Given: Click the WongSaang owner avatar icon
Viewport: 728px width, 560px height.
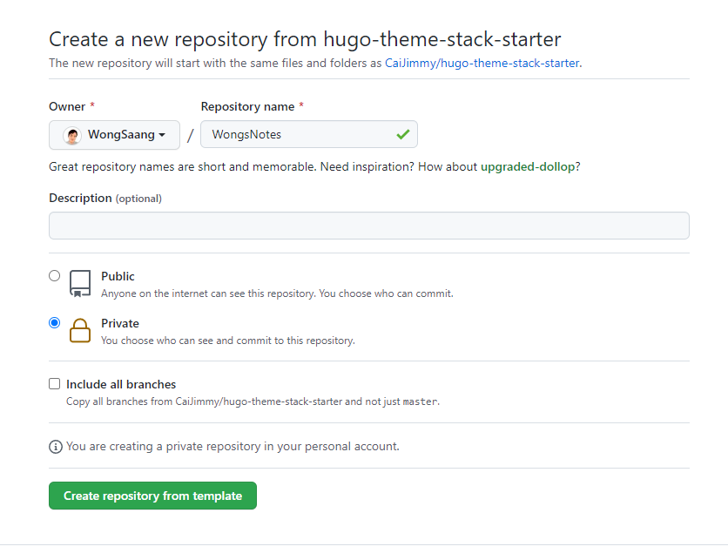Looking at the screenshot, I should [x=72, y=135].
